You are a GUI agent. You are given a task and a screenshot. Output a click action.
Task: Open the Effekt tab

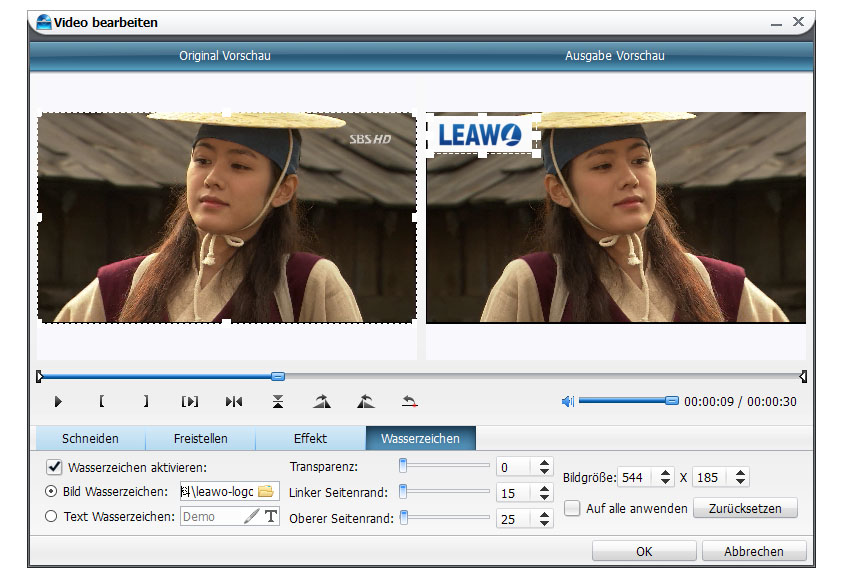coord(310,438)
